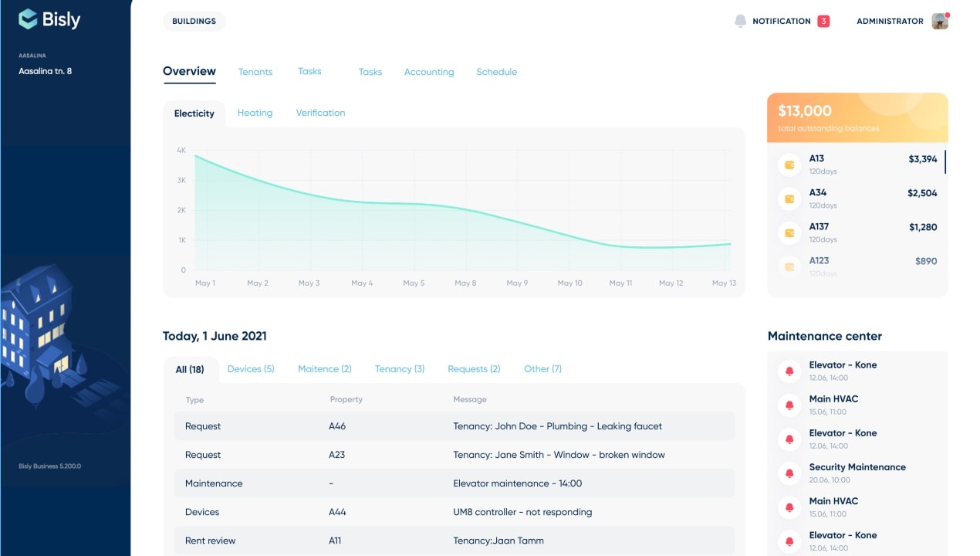
Task: Click the red notification count badge
Action: [823, 21]
